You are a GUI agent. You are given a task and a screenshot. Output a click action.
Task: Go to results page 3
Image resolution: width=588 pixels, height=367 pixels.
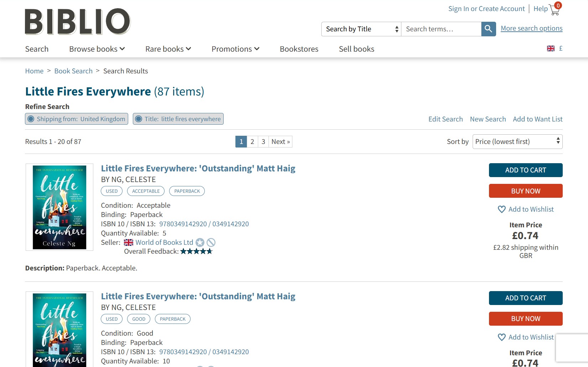click(263, 141)
